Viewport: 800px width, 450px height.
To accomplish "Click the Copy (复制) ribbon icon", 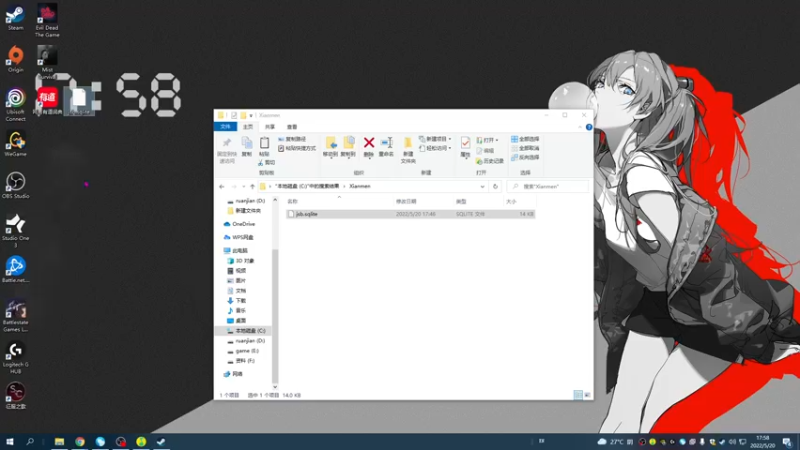I will [247, 146].
